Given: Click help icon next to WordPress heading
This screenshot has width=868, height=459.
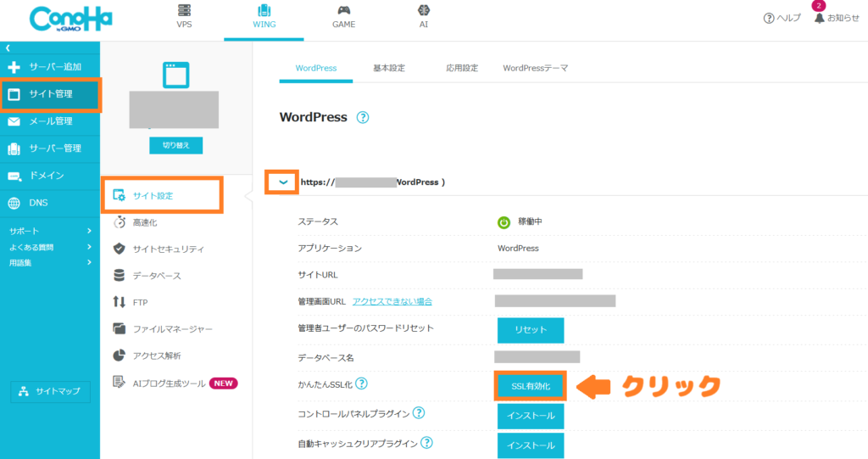Looking at the screenshot, I should pyautogui.click(x=363, y=118).
